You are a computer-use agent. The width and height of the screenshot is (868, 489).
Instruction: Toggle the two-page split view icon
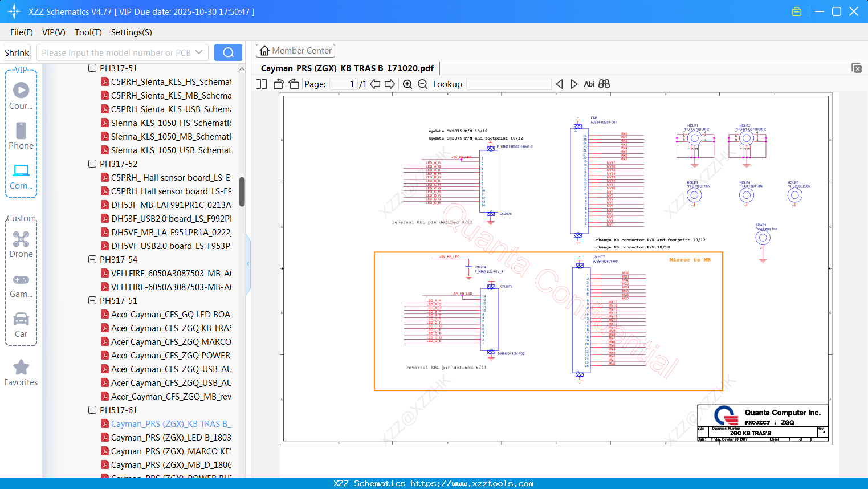tap(262, 84)
